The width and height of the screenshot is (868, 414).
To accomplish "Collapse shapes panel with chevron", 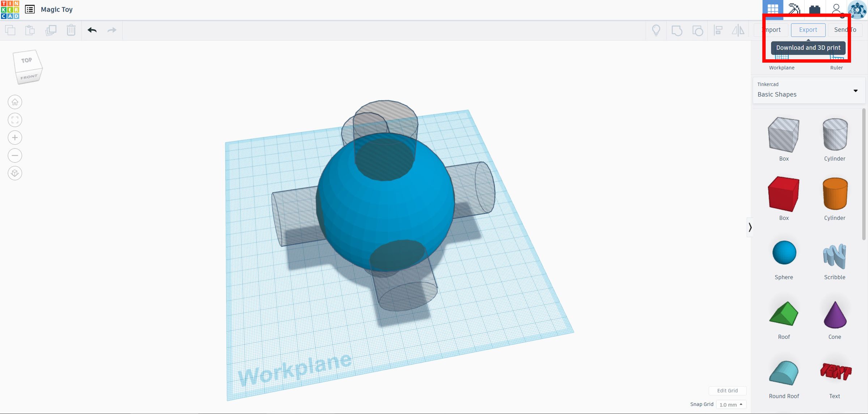I will 750,227.
